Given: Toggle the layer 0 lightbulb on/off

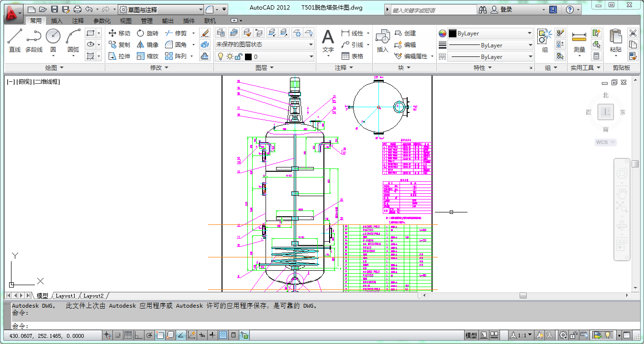Looking at the screenshot, I should [220, 56].
